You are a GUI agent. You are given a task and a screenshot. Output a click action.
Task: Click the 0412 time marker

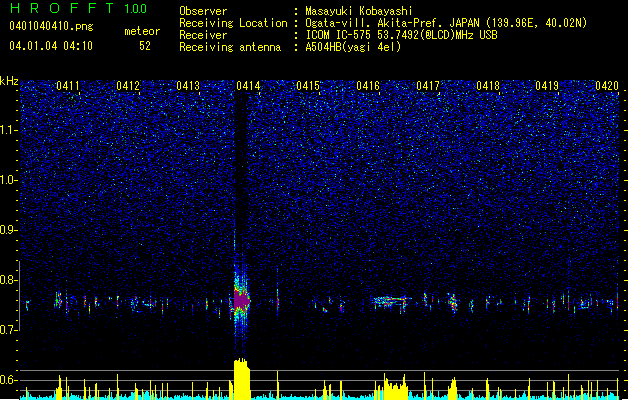pyautogui.click(x=128, y=86)
